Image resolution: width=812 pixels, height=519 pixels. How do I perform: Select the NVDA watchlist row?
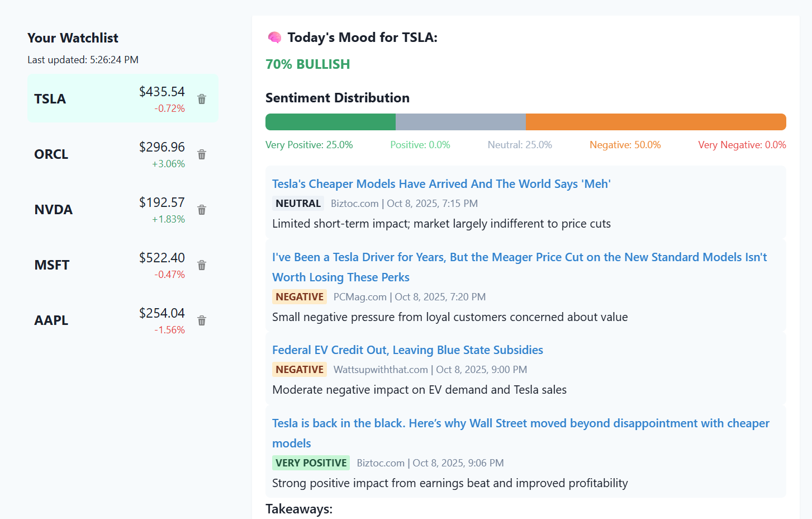84,210
